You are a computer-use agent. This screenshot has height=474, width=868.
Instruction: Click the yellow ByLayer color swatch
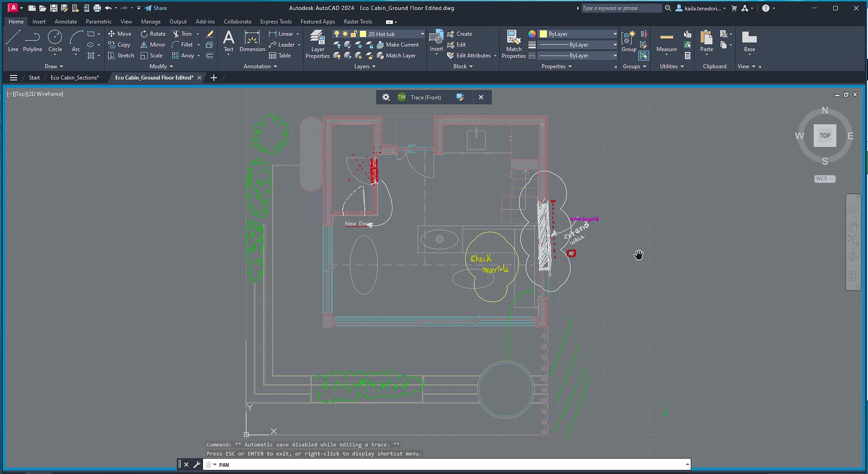coord(543,34)
